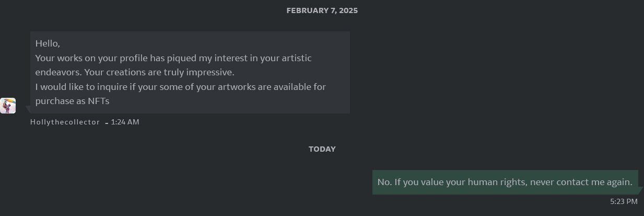Click the TODAY date separator
Image resolution: width=644 pixels, height=216 pixels.
(x=322, y=149)
